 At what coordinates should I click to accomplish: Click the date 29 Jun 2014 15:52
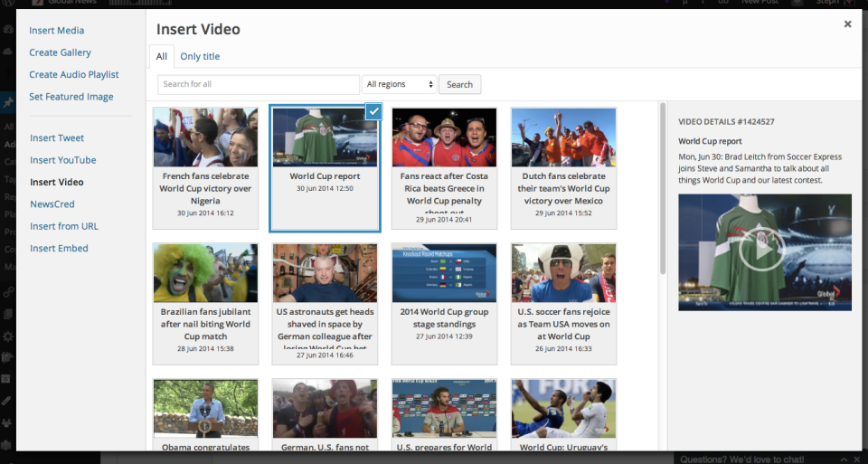tap(563, 213)
